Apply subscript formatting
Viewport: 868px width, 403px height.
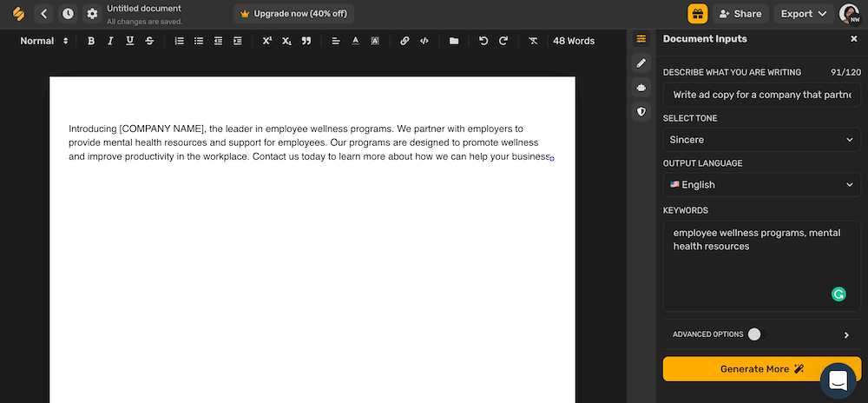pyautogui.click(x=286, y=41)
